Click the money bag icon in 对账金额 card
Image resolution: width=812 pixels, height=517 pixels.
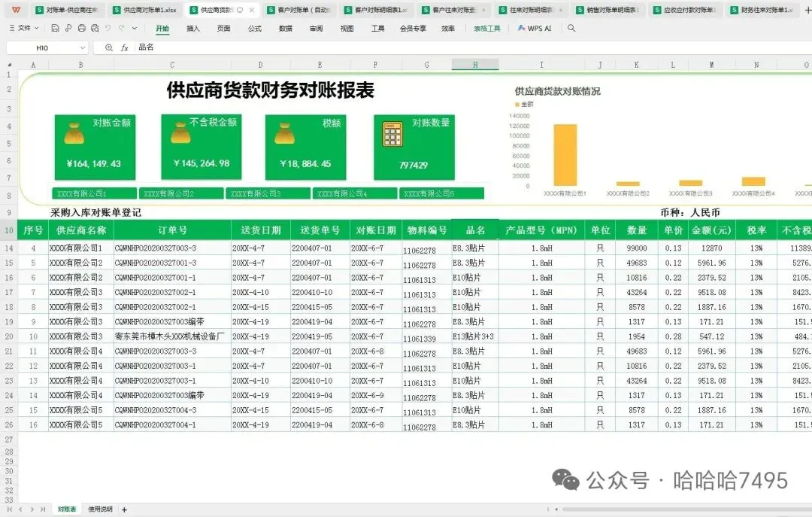(x=74, y=133)
